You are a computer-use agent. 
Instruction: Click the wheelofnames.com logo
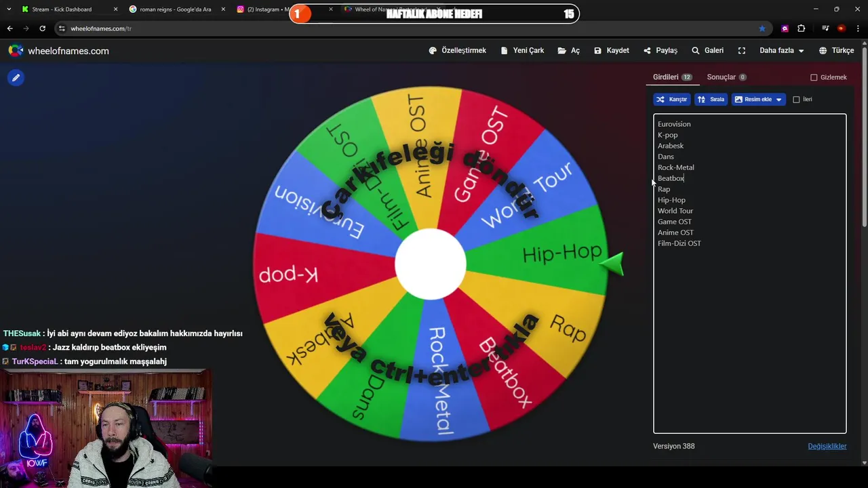(58, 51)
